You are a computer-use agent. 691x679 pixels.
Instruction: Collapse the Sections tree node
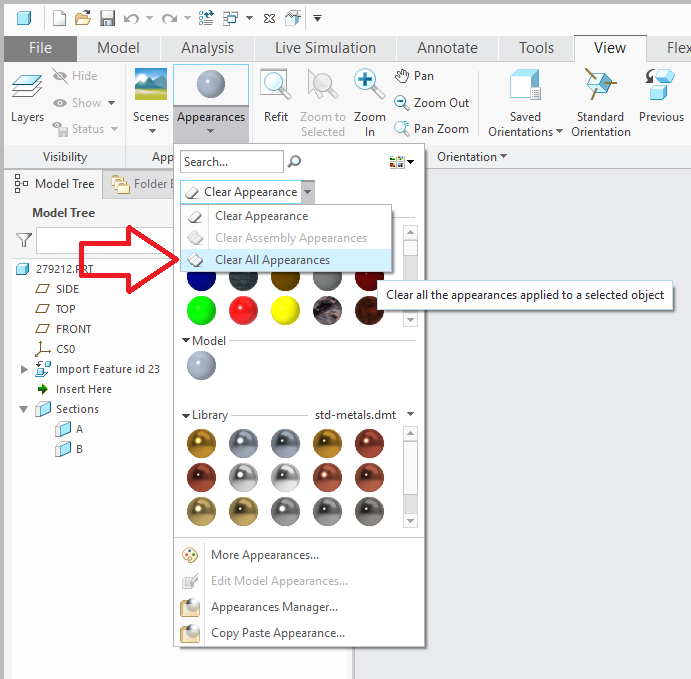[x=24, y=409]
